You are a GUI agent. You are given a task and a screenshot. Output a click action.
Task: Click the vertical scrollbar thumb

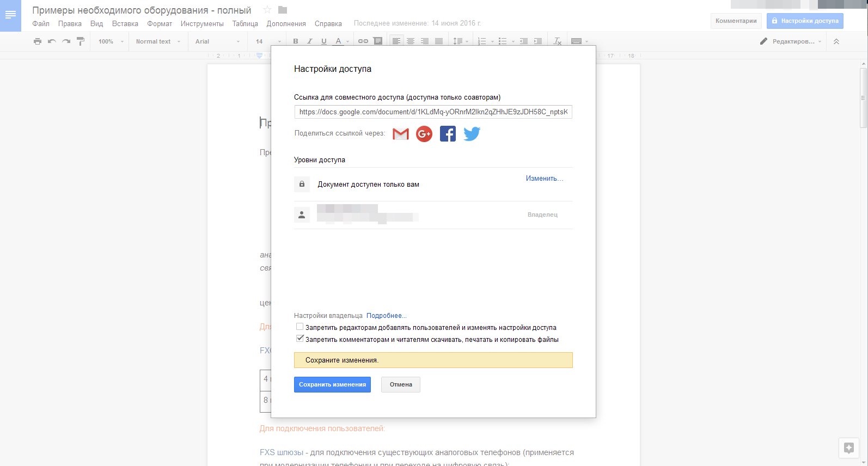[863, 97]
